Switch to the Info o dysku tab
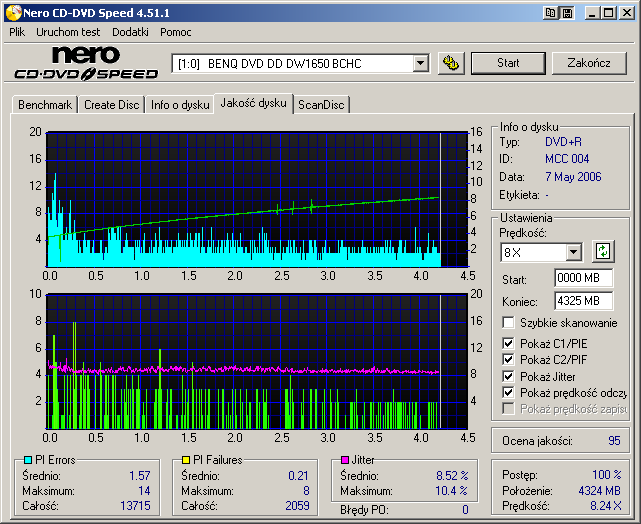The height and width of the screenshot is (524, 641). (180, 105)
